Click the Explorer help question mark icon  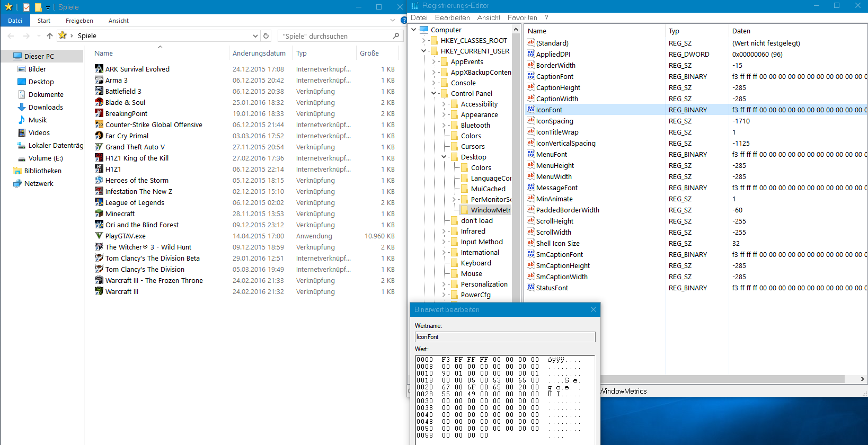[404, 20]
